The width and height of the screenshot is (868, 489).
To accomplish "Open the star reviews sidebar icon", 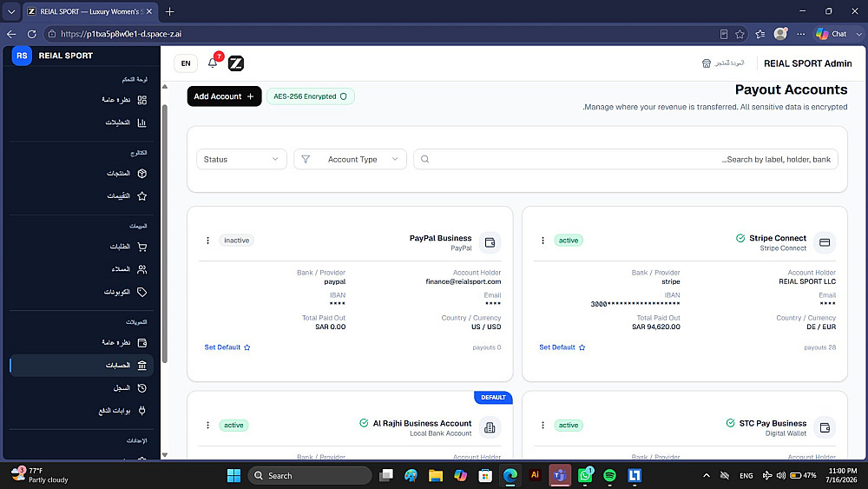I will coord(141,196).
